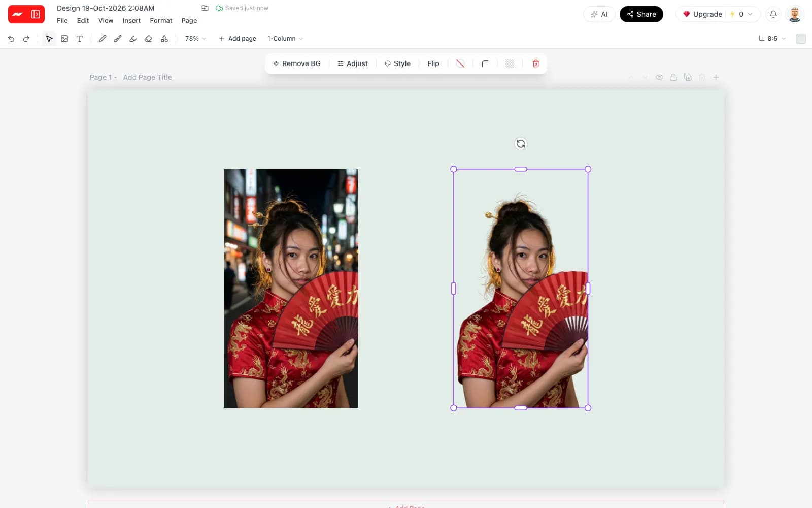Open the File menu
This screenshot has height=508, width=812.
click(62, 21)
